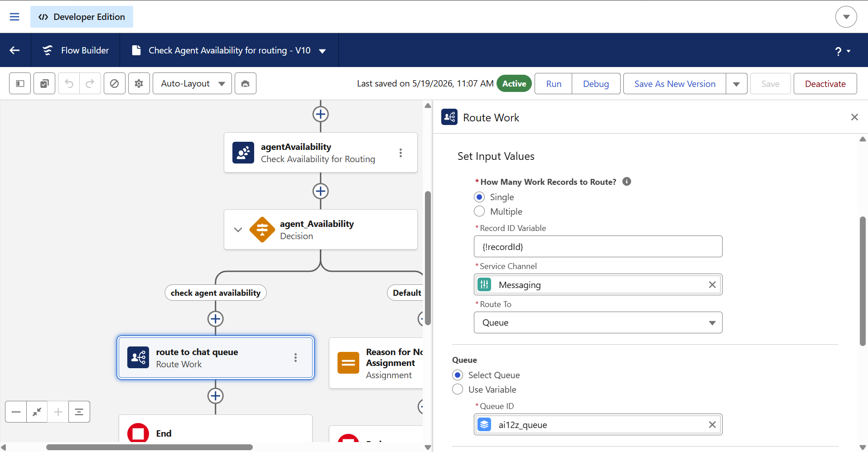The width and height of the screenshot is (868, 452).
Task: Redo the last change
Action: pyautogui.click(x=90, y=83)
